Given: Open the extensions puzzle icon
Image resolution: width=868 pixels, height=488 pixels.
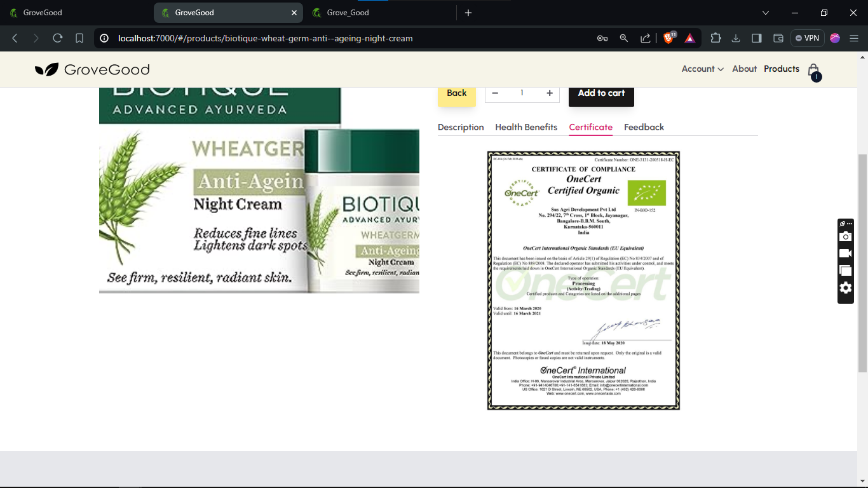Looking at the screenshot, I should 715,38.
